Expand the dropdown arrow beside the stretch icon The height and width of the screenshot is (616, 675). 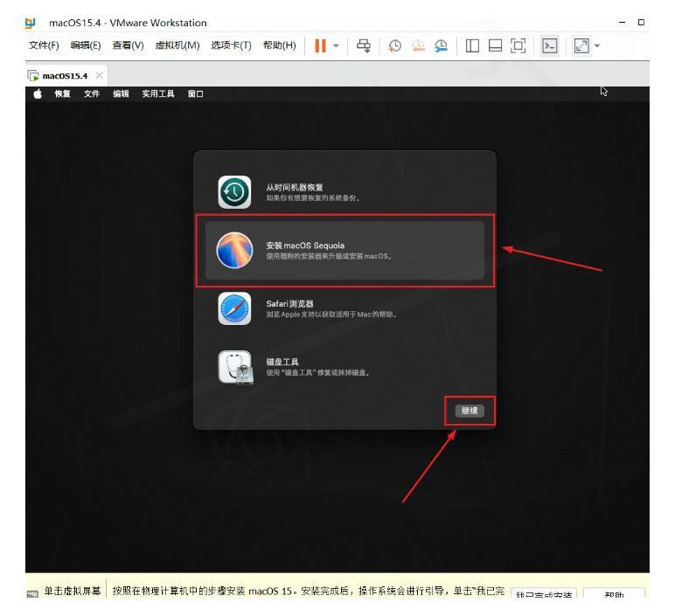tap(597, 45)
